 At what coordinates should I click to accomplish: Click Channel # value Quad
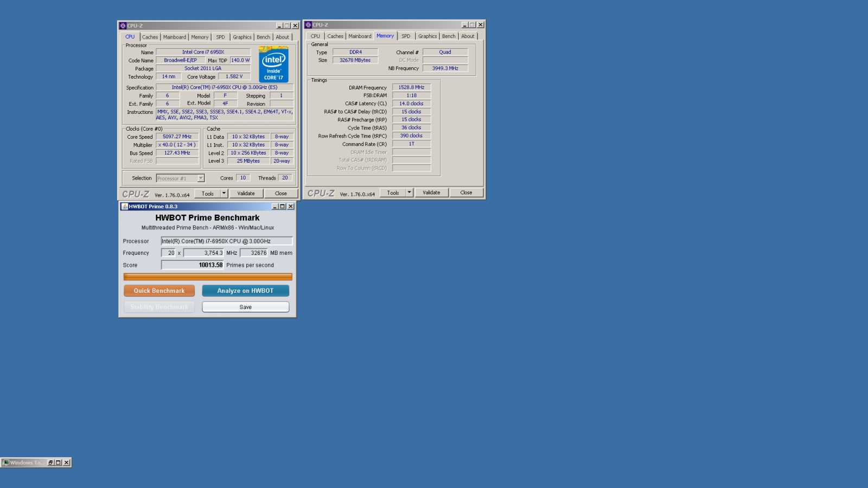(x=445, y=52)
